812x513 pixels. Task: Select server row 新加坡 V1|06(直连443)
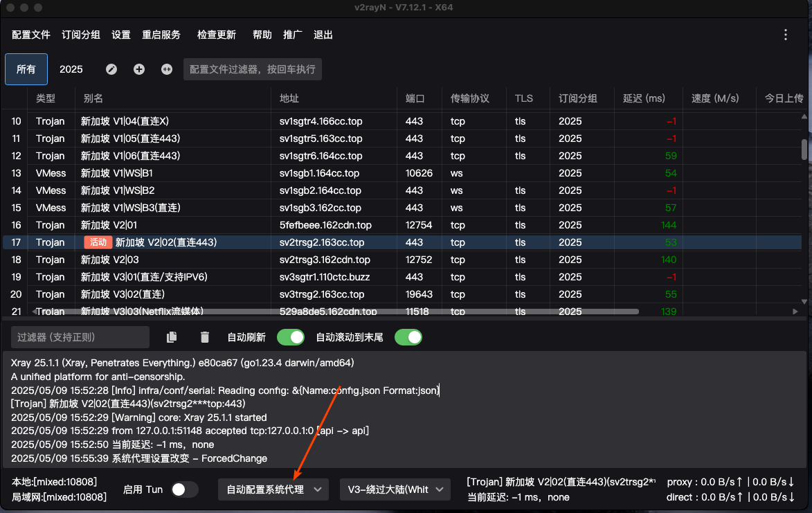pos(402,156)
